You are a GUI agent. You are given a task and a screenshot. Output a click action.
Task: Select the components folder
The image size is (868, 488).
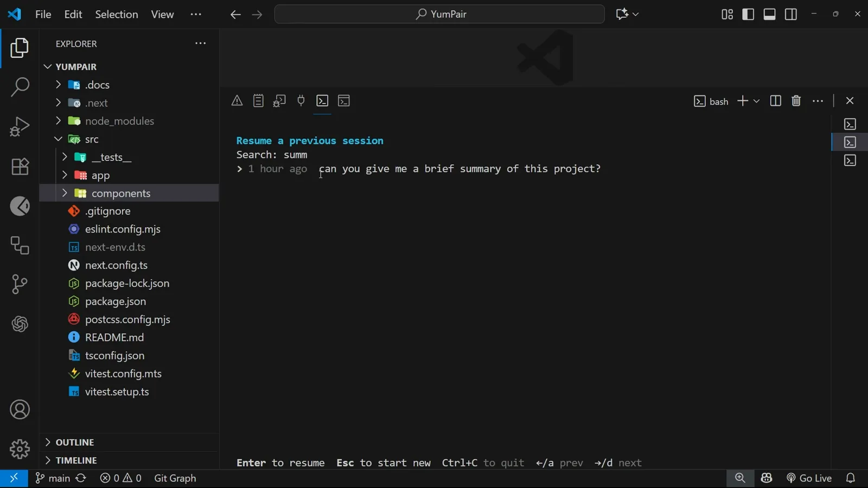[x=129, y=193]
